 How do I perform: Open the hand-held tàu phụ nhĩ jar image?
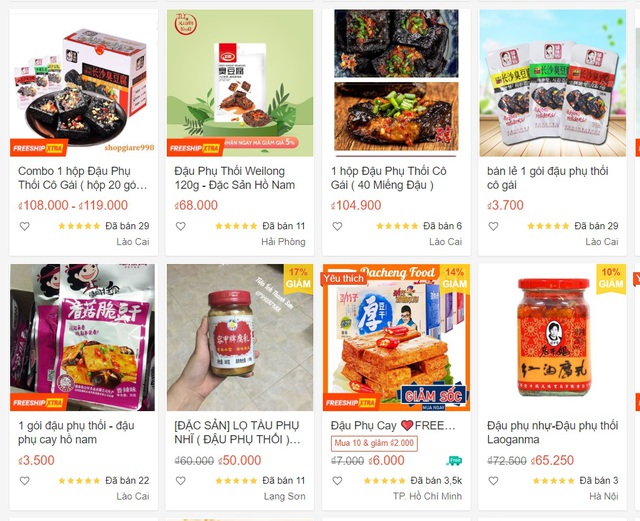[240, 337]
